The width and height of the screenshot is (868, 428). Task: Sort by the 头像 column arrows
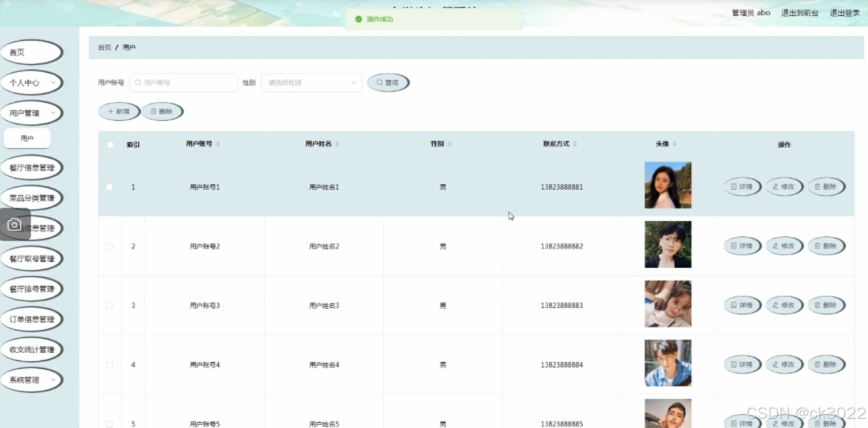pyautogui.click(x=675, y=144)
